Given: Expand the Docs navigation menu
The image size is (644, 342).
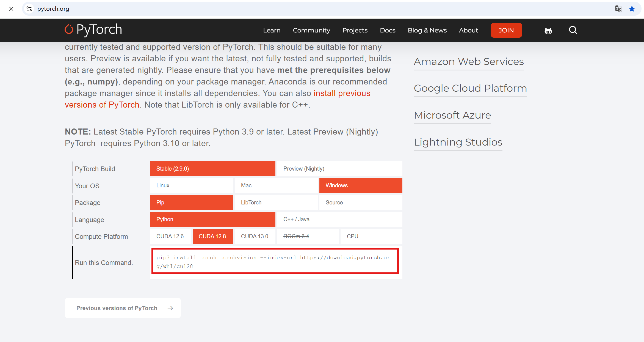Looking at the screenshot, I should 387,30.
